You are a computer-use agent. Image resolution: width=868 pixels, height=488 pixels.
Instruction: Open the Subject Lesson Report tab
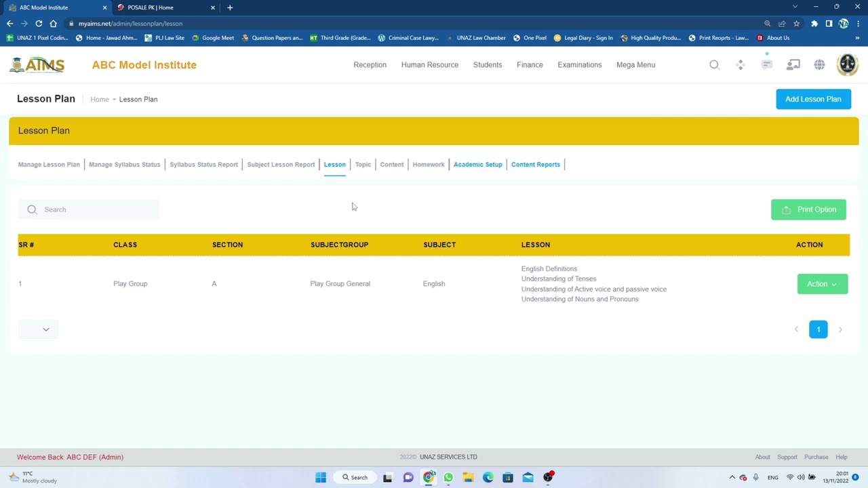pyautogui.click(x=281, y=165)
